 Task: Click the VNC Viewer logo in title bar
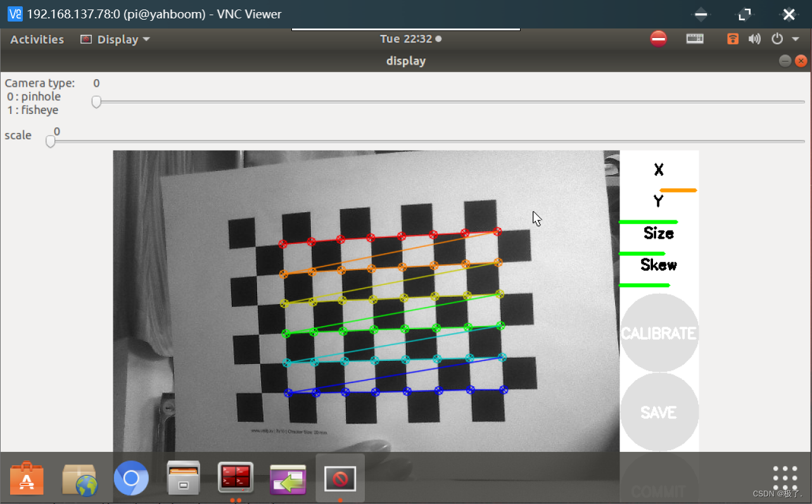coord(15,14)
